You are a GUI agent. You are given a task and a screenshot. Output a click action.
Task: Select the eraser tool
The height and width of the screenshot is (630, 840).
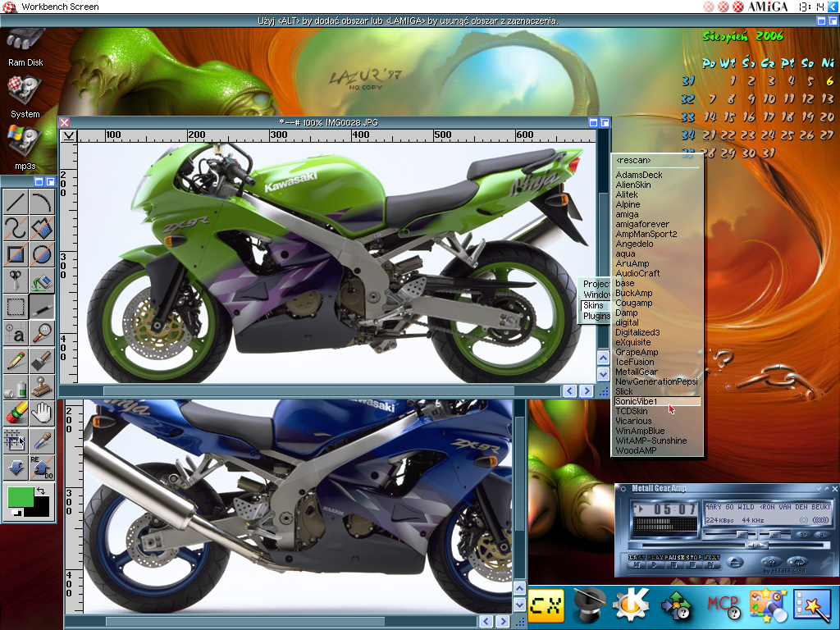(x=16, y=413)
